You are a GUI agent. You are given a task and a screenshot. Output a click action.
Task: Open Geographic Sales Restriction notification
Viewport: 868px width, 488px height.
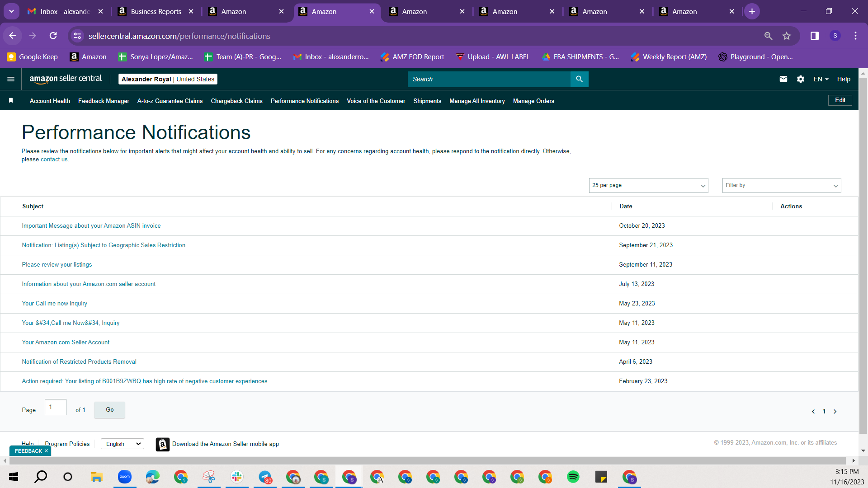[x=104, y=245]
